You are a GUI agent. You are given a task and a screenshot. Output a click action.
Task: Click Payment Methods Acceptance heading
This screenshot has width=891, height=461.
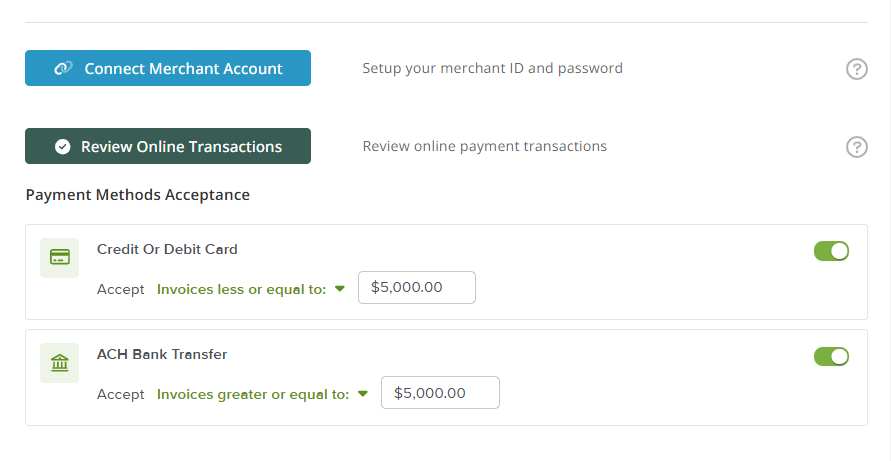click(x=138, y=195)
